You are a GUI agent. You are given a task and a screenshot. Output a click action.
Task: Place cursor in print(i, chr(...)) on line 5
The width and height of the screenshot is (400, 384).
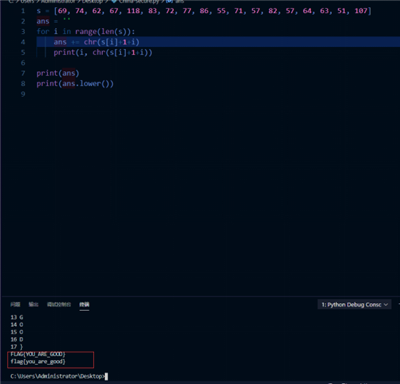103,52
